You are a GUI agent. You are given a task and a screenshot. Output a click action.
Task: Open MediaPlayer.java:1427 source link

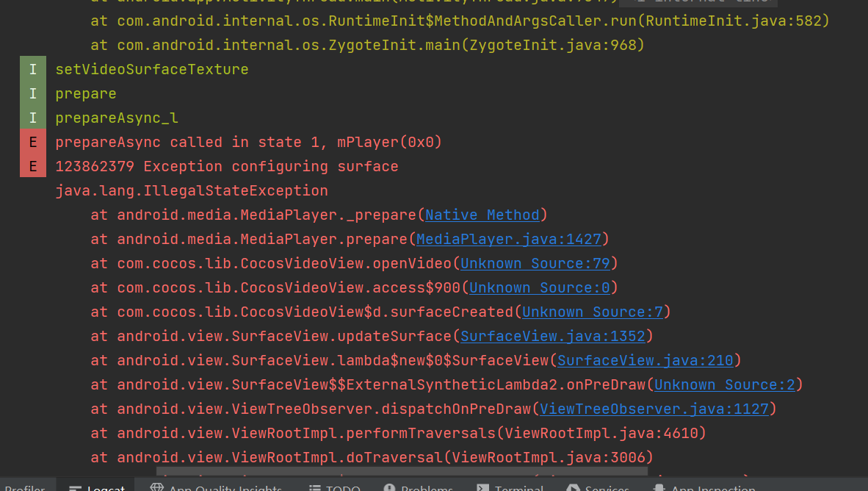(509, 240)
